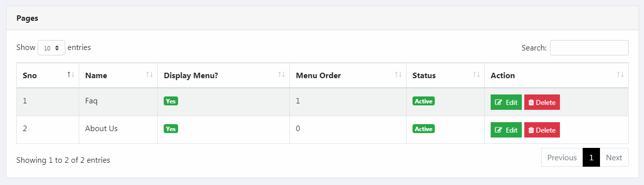Delete the Faq page

(542, 102)
